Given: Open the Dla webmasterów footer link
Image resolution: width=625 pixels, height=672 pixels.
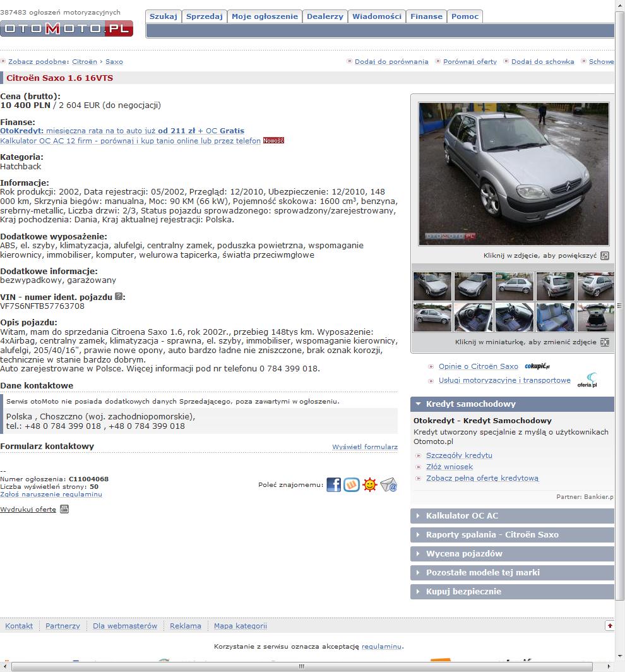Looking at the screenshot, I should (125, 626).
